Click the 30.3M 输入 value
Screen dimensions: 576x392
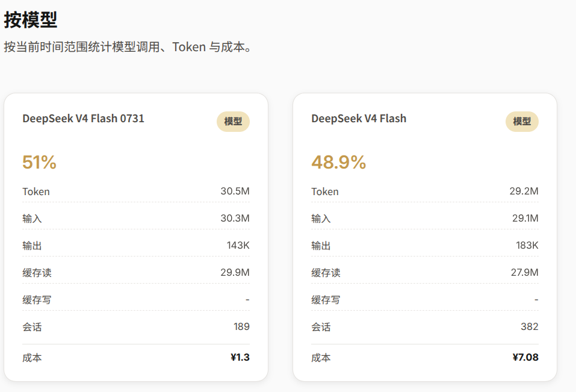[x=235, y=218]
